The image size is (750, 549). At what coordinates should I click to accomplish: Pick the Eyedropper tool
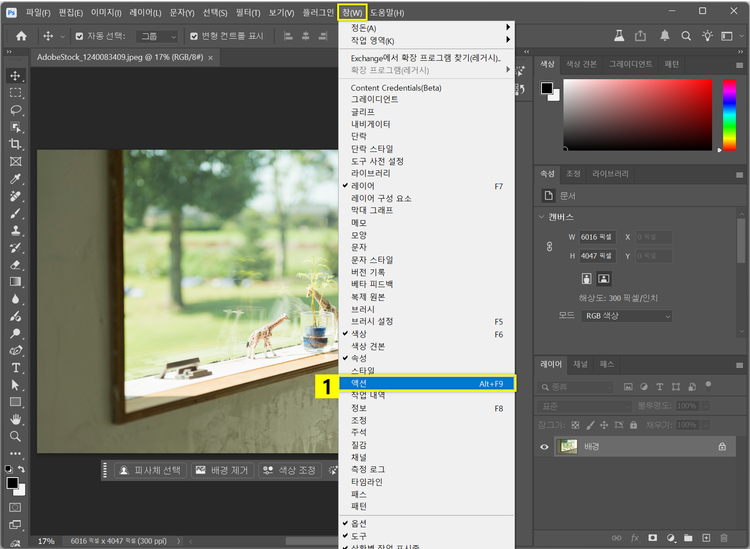point(15,179)
